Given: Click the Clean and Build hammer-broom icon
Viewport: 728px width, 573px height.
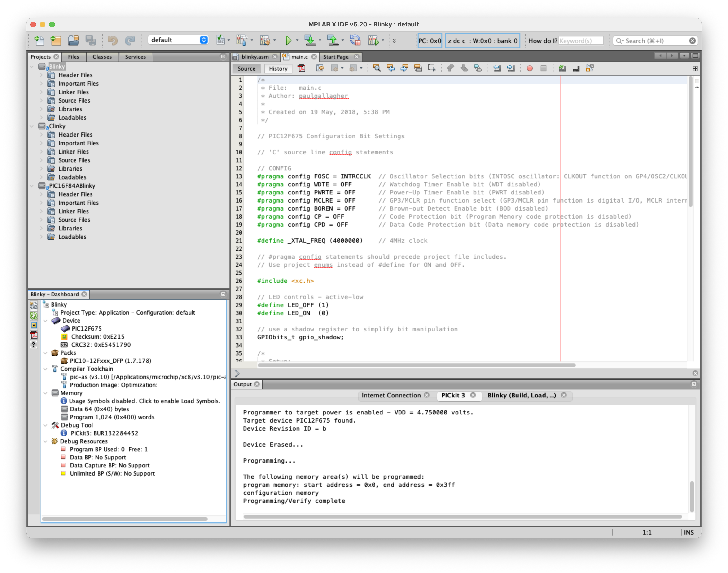Looking at the screenshot, I should point(265,41).
